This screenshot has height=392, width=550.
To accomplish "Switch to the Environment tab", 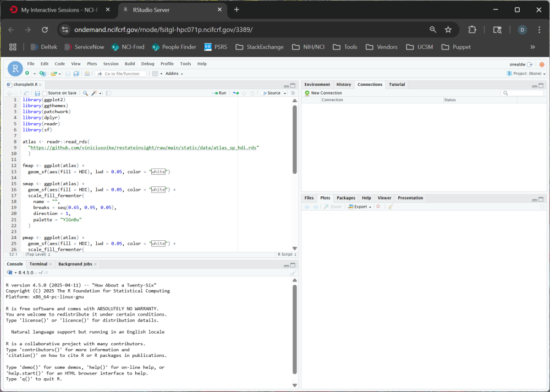I will click(317, 85).
